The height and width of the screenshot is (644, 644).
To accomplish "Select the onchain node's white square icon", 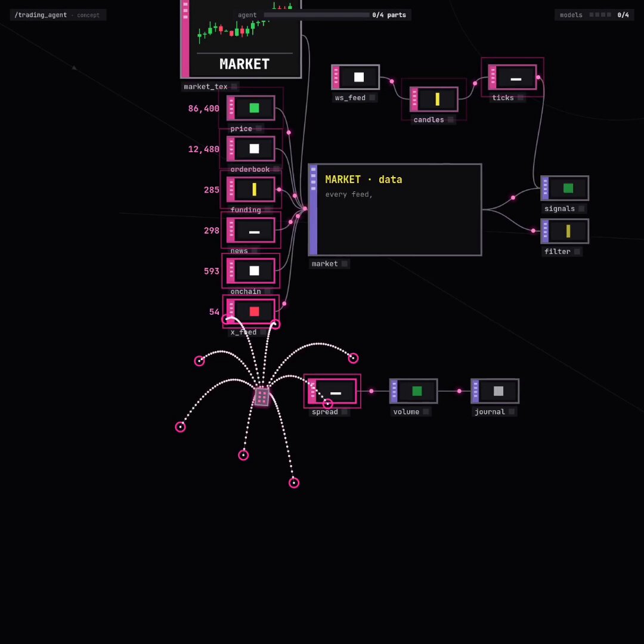I will pyautogui.click(x=254, y=271).
